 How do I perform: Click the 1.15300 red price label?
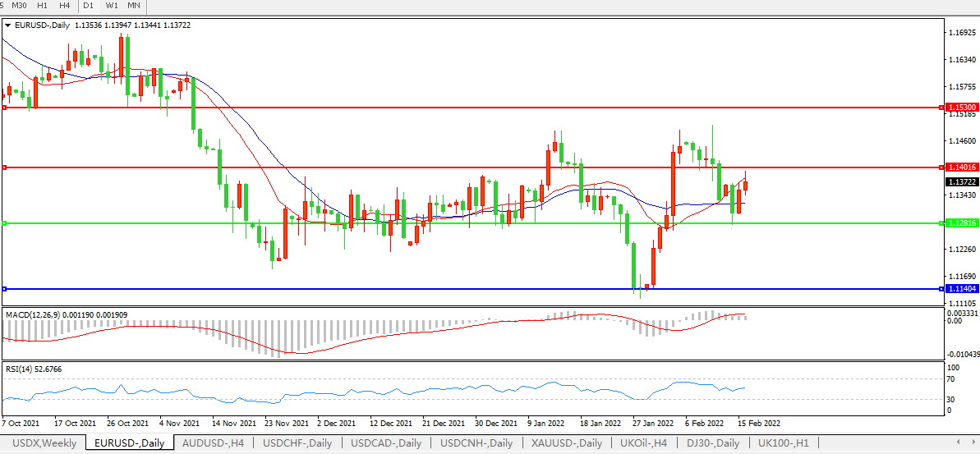click(x=961, y=108)
